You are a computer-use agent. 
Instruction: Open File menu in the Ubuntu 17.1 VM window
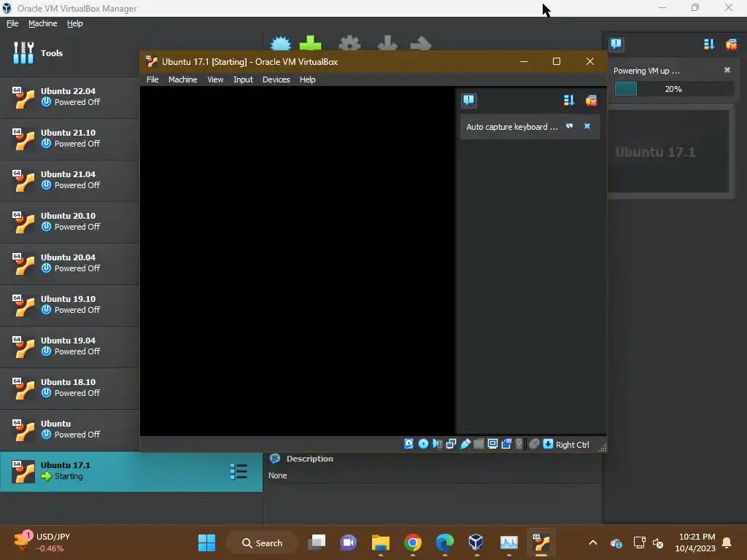click(152, 79)
